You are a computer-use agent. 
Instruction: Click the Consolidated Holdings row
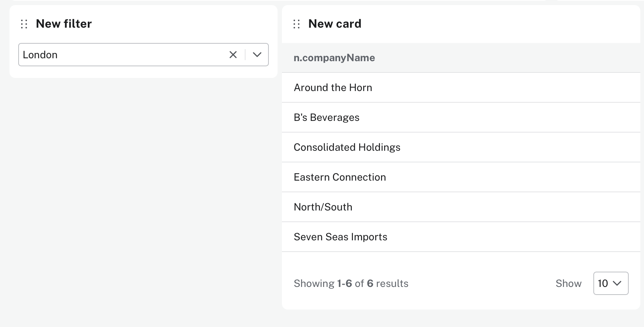[x=347, y=147]
